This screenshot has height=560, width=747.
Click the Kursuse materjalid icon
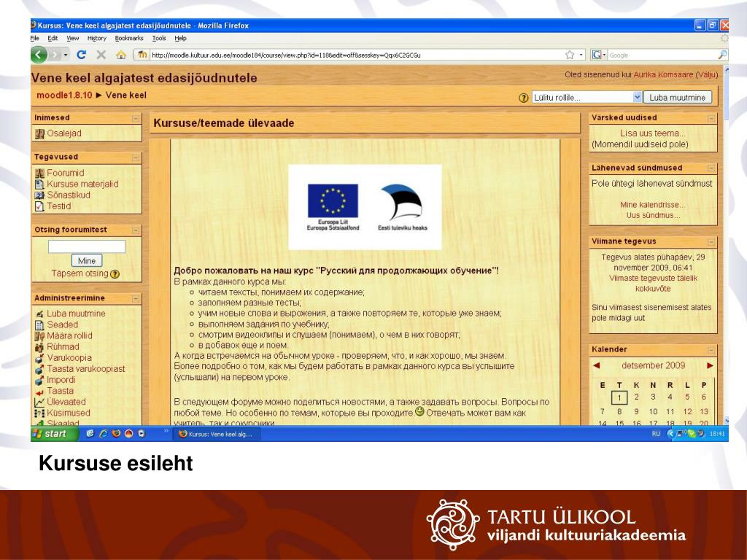point(39,184)
